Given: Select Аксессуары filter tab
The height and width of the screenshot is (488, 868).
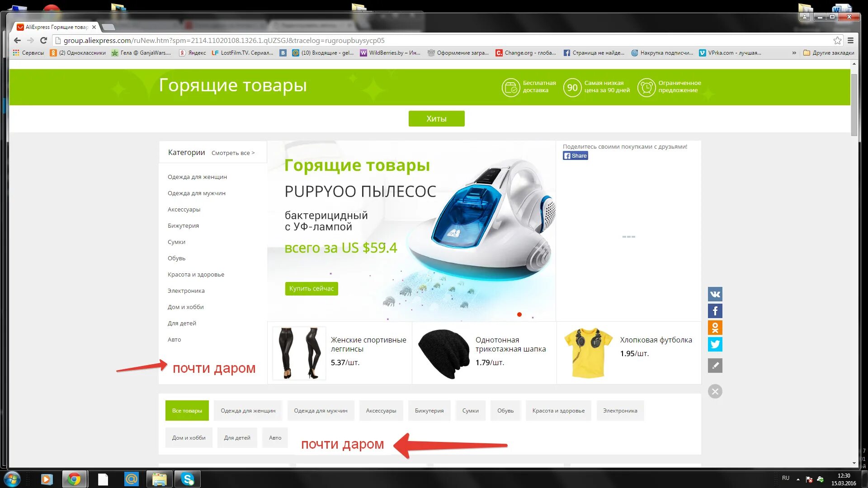Looking at the screenshot, I should [x=381, y=411].
